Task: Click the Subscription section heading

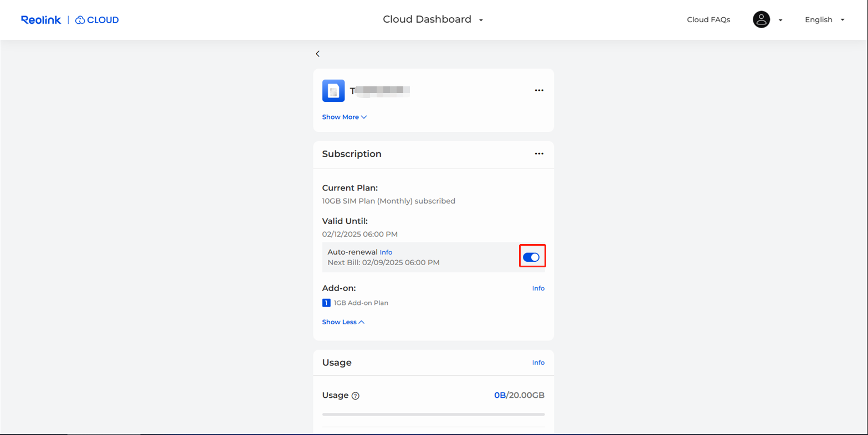Action: (x=352, y=154)
